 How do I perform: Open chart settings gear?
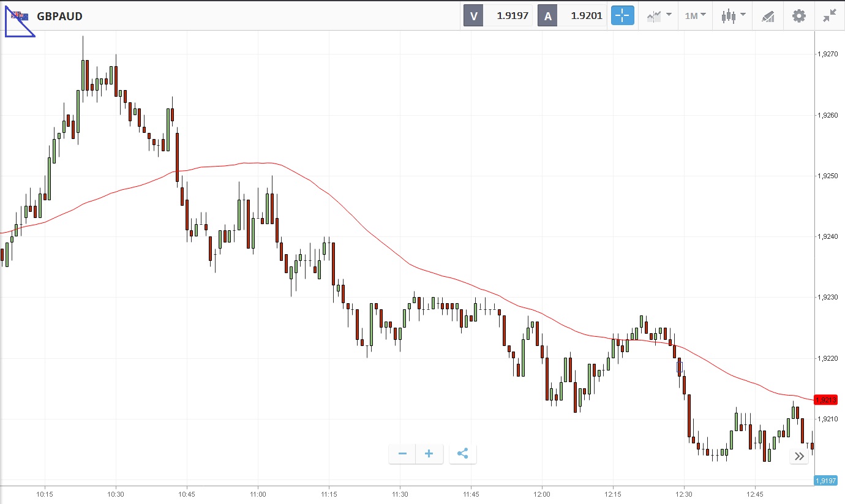[x=799, y=16]
